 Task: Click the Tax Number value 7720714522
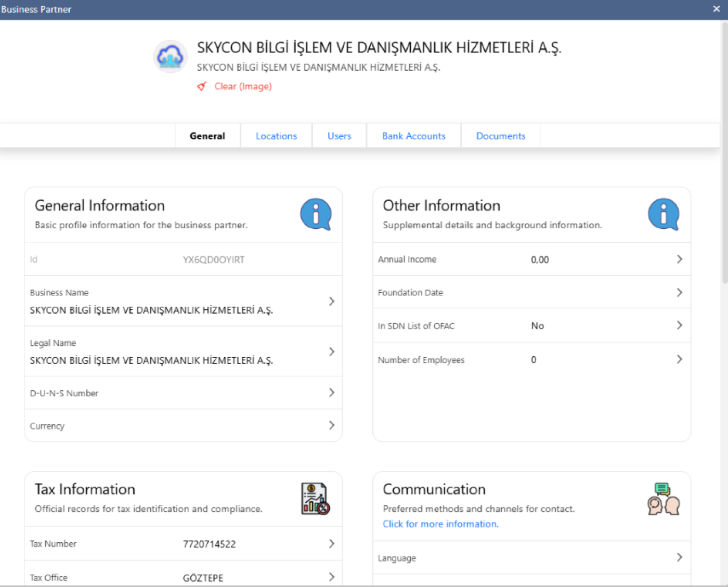point(209,544)
